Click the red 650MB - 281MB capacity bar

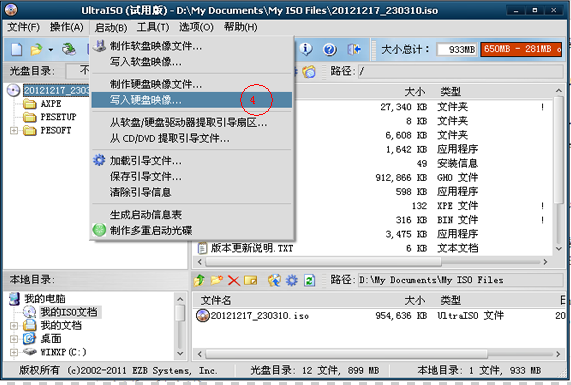point(521,49)
